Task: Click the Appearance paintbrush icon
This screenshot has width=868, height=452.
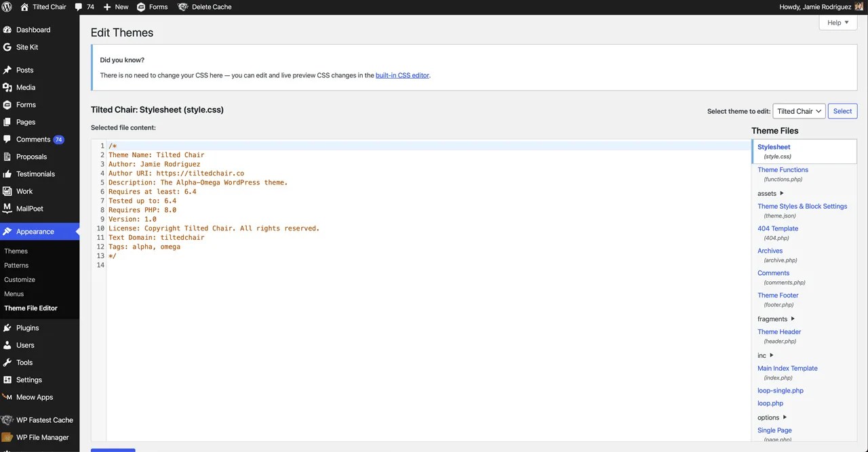Action: point(7,232)
